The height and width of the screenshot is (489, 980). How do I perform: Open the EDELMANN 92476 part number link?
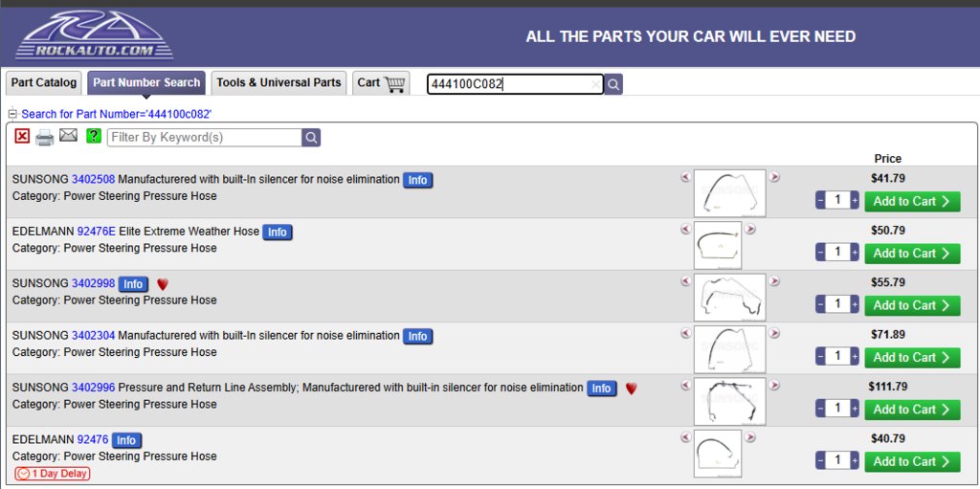click(x=93, y=439)
